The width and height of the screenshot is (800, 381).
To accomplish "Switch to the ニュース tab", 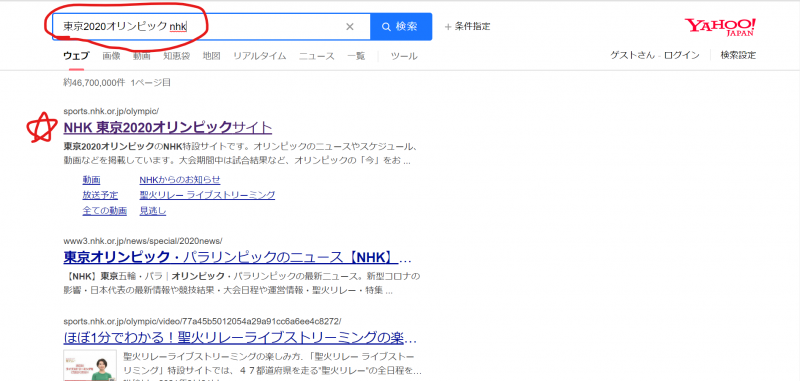I will (x=317, y=56).
